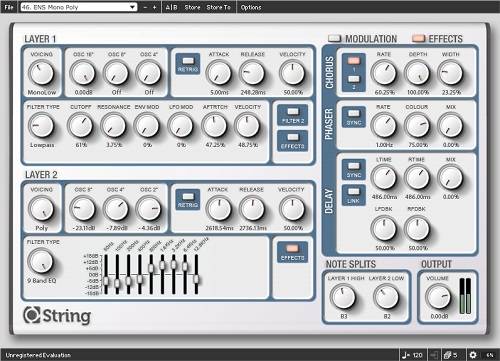Click Layer 1 envelope Velocity knob
This screenshot has width=500, height=361.
tap(292, 73)
